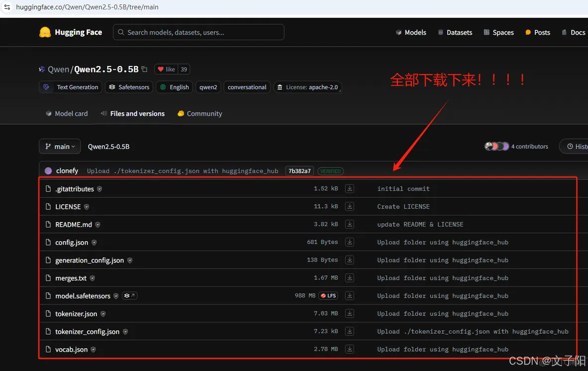
Task: Download README.md via its download icon
Action: point(350,224)
